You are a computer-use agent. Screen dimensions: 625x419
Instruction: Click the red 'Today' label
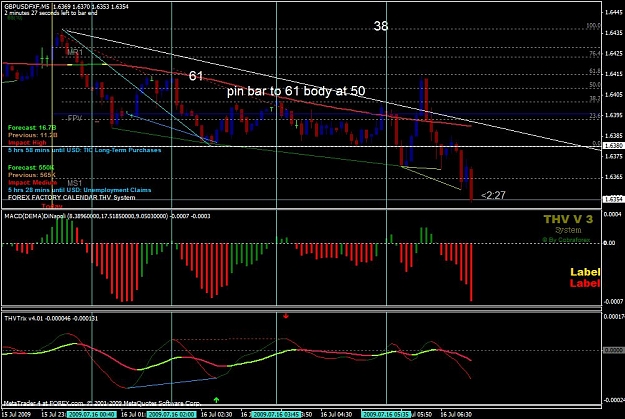tap(52, 206)
